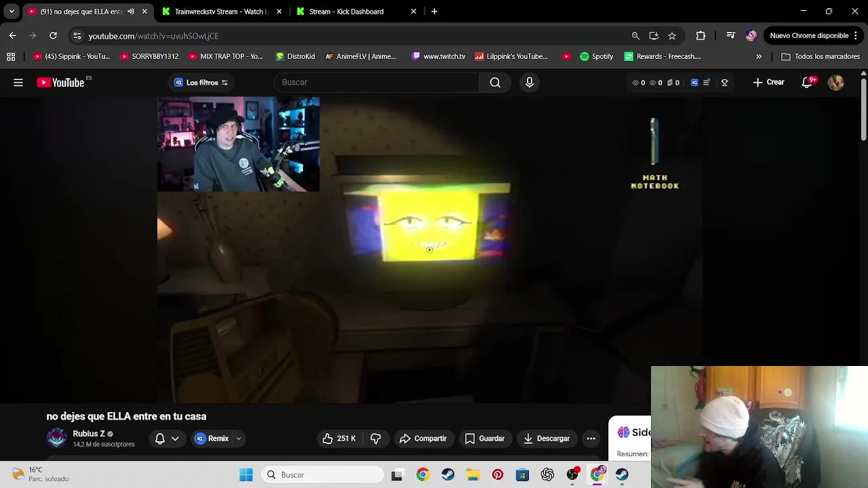Expand the Remix dropdown arrow

click(238, 439)
